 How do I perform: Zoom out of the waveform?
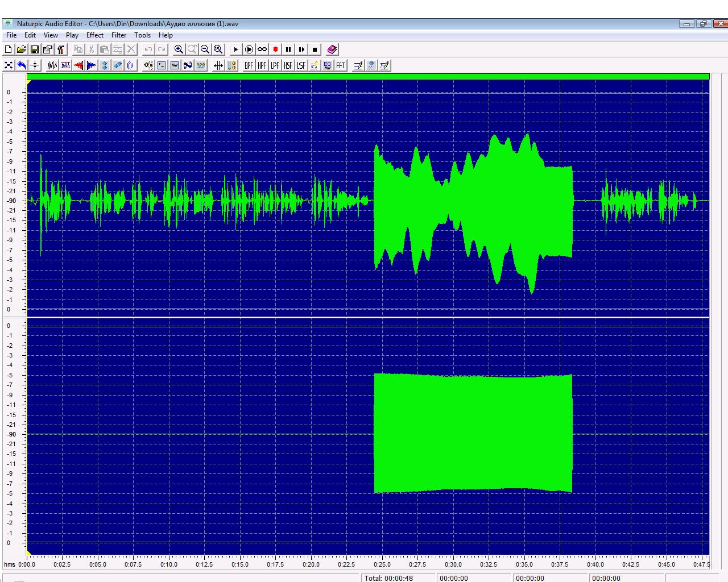(x=205, y=49)
